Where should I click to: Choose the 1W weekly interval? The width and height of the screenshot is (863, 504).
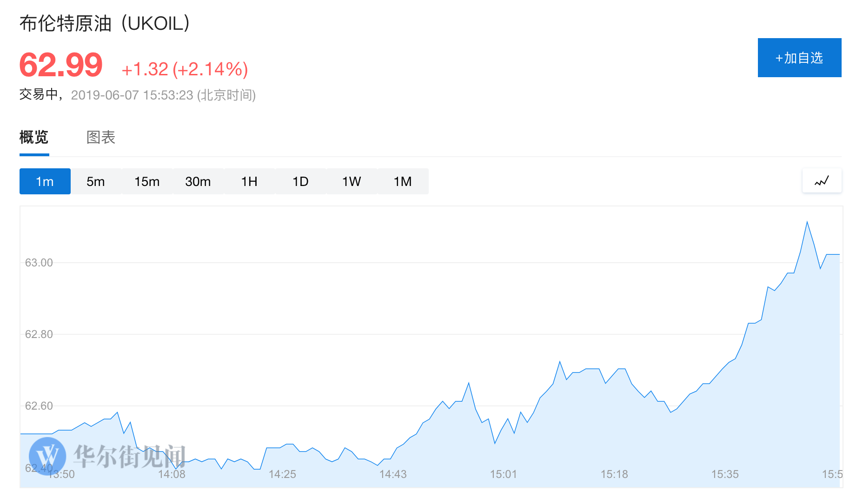pyautogui.click(x=352, y=181)
